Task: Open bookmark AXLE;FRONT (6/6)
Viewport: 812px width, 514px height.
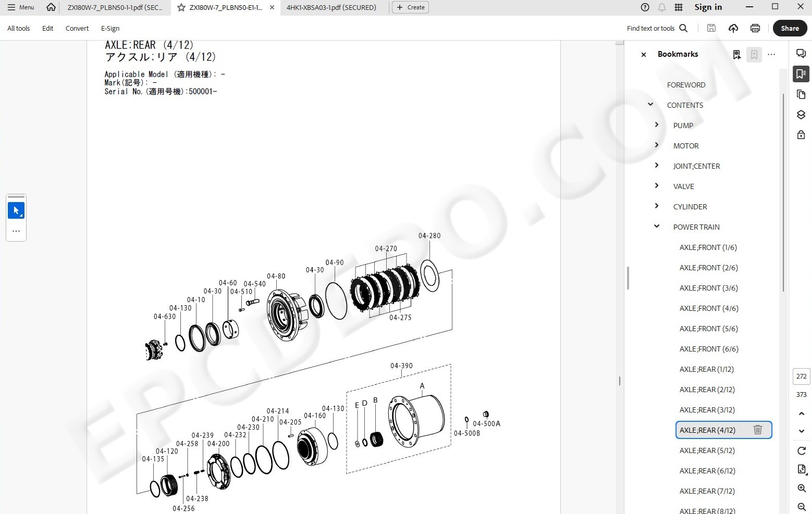Action: click(x=709, y=349)
